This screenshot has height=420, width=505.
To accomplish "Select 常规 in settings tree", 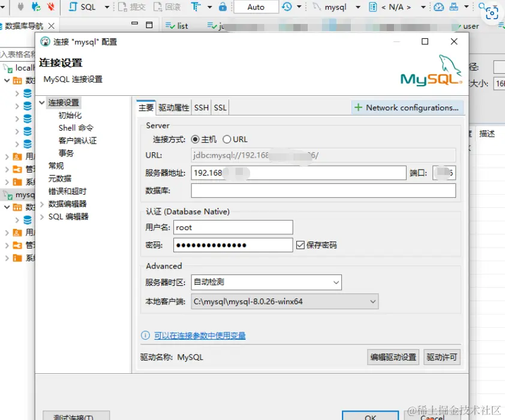I will pos(56,166).
